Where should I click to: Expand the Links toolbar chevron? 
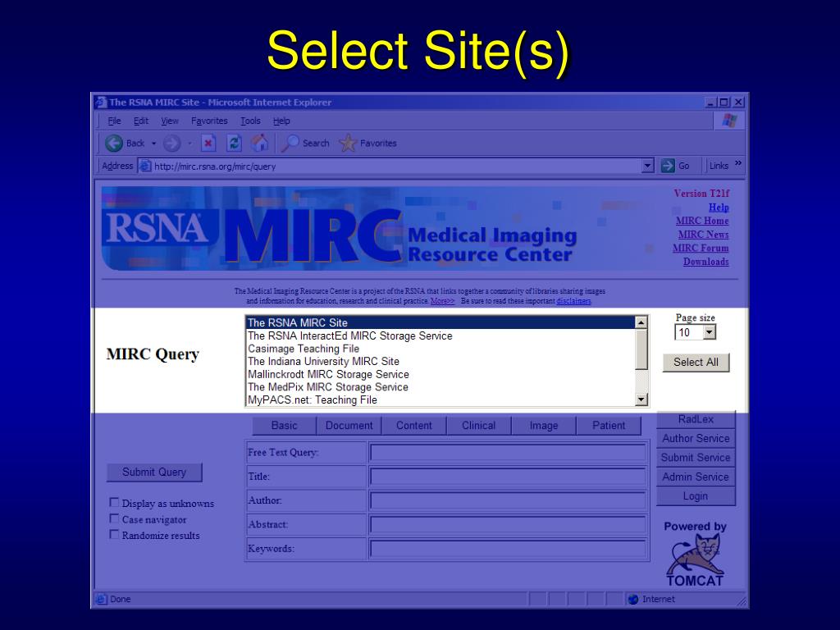[738, 163]
